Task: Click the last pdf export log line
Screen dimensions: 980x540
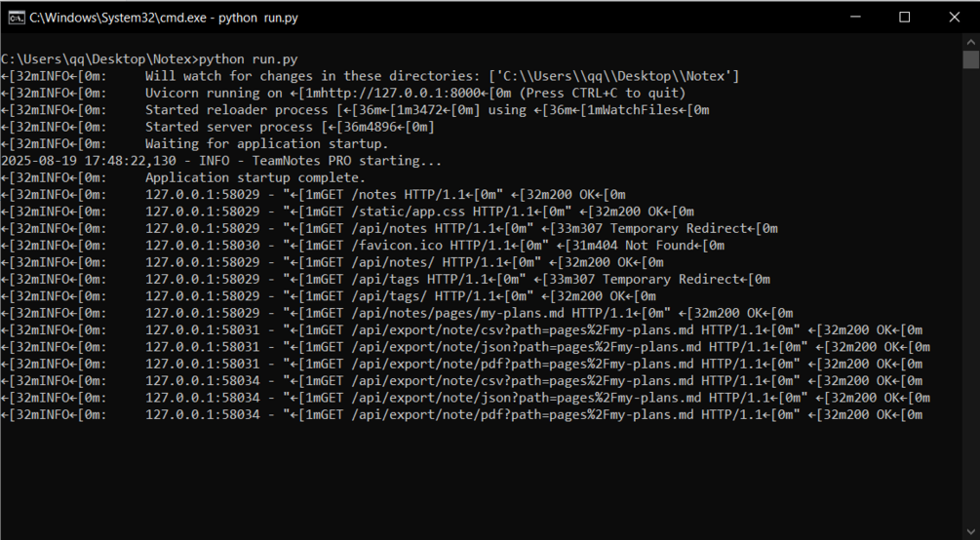Action: click(x=462, y=414)
